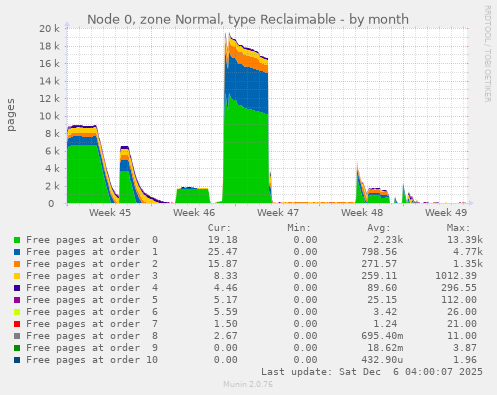The width and height of the screenshot is (497, 395).
Task: Click 'Free pages at order 1' label
Action: [92, 252]
